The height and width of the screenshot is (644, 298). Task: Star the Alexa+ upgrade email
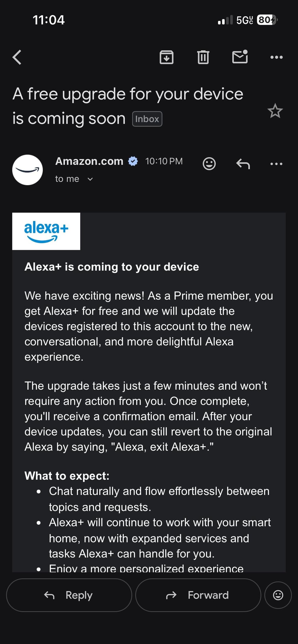[x=275, y=111]
